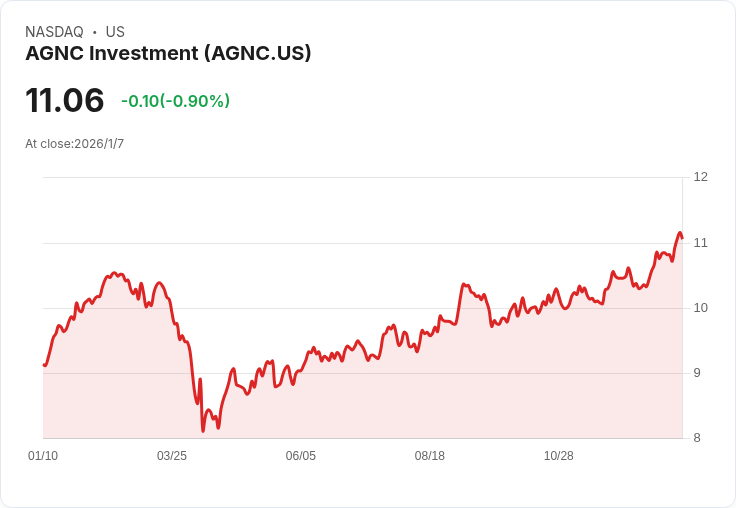Select the 12 price axis label
This screenshot has height=508, width=736.
700,177
